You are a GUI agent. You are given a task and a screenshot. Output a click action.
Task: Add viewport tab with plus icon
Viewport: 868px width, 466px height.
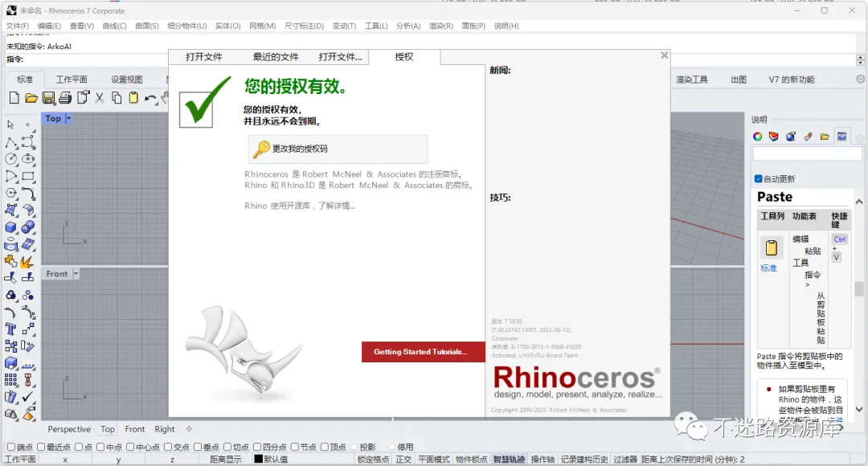tap(190, 429)
